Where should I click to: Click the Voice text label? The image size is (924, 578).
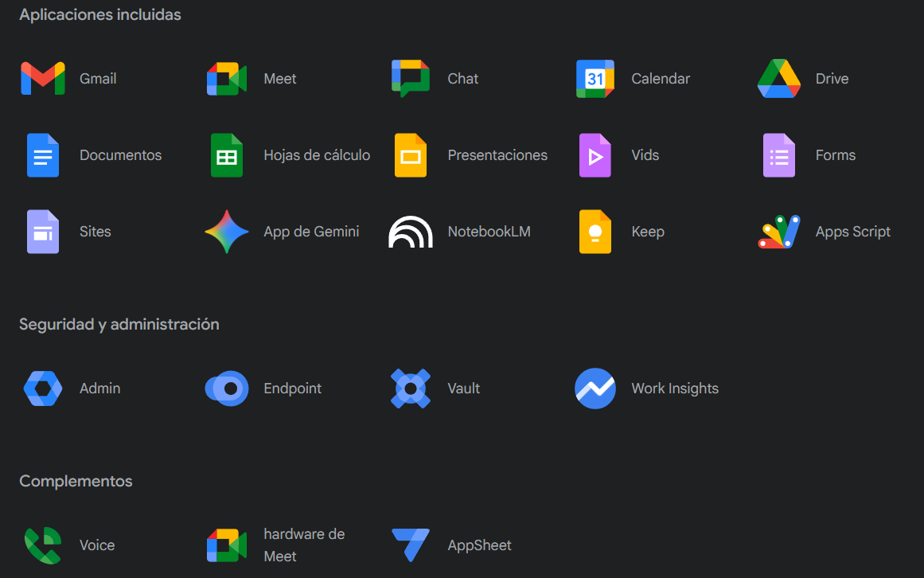[x=97, y=545]
